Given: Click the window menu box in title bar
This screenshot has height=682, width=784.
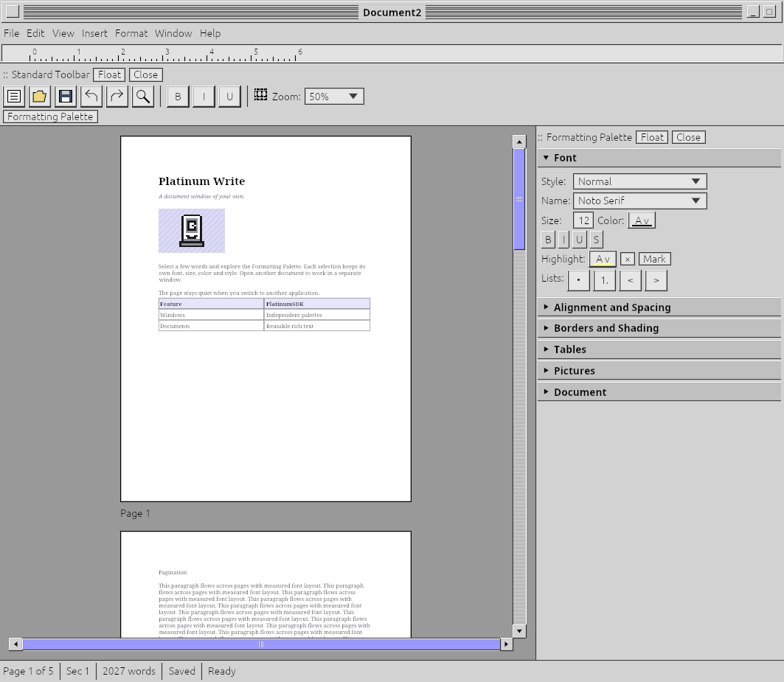Looking at the screenshot, I should point(13,12).
